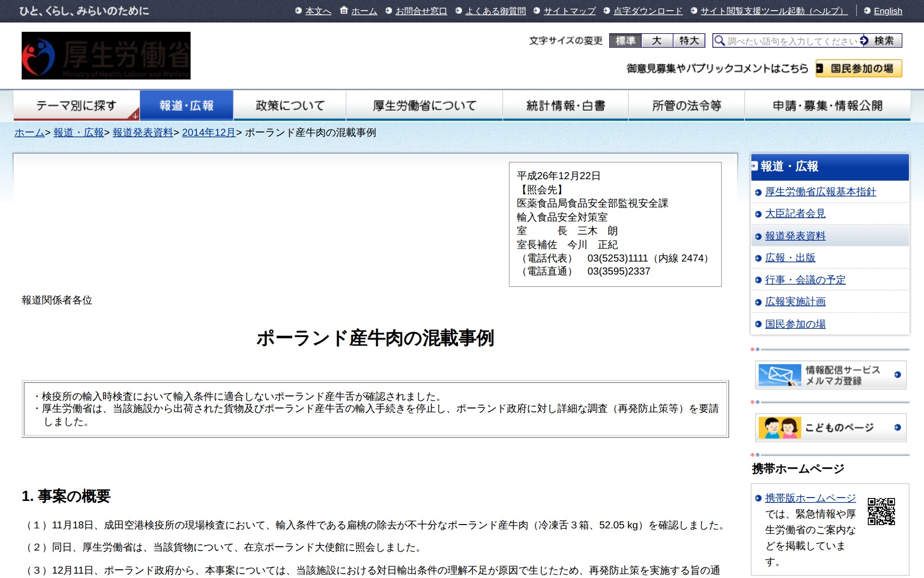Click the home icon beside ホーム

[343, 10]
